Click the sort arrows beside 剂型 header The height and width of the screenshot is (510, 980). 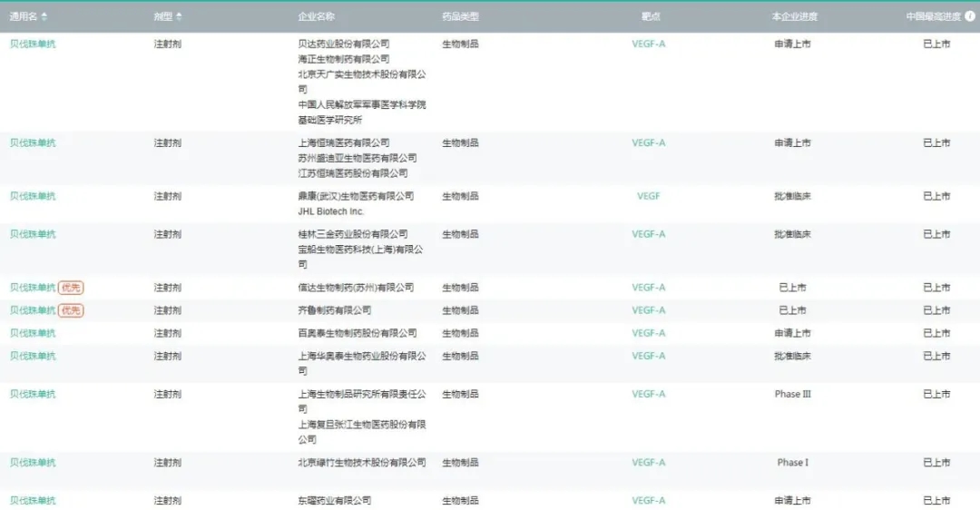[179, 16]
